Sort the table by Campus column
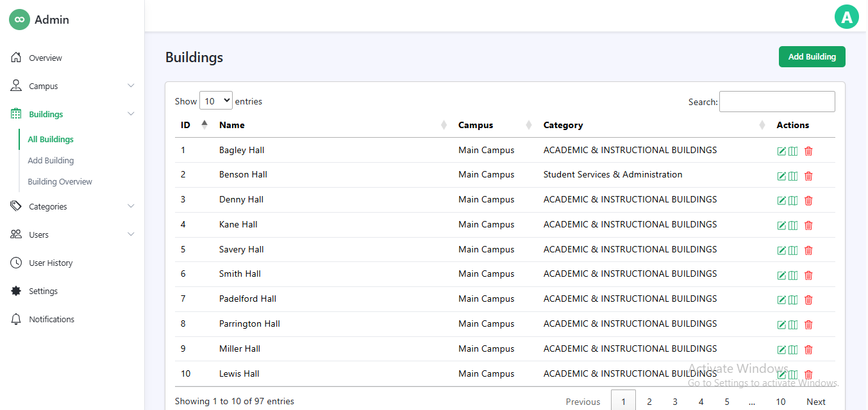 [x=495, y=125]
